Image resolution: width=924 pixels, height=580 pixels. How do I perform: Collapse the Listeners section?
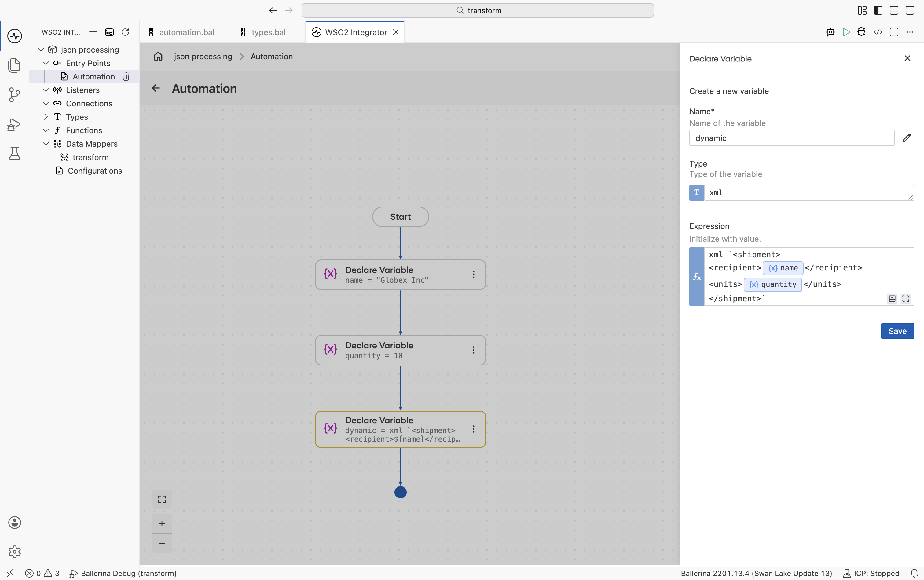[46, 90]
